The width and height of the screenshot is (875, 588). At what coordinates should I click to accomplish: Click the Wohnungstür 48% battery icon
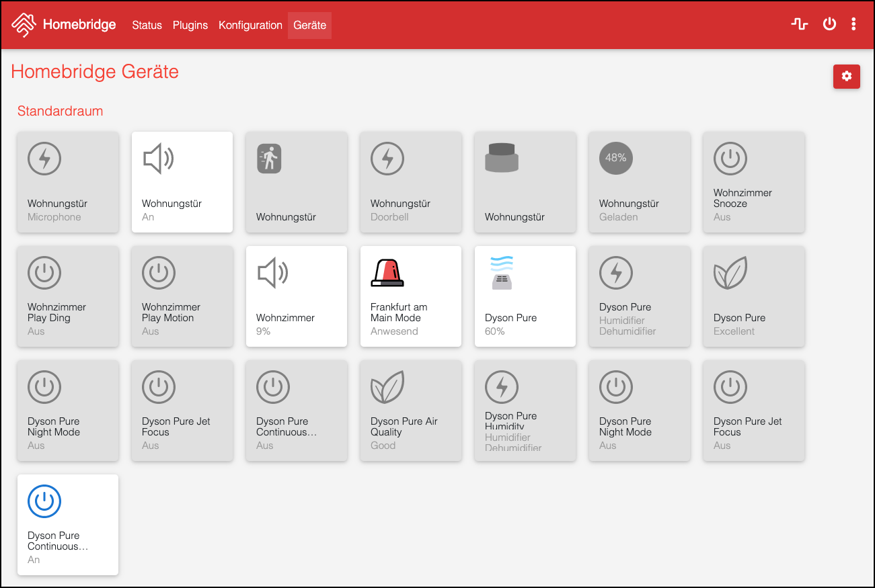[x=615, y=158]
